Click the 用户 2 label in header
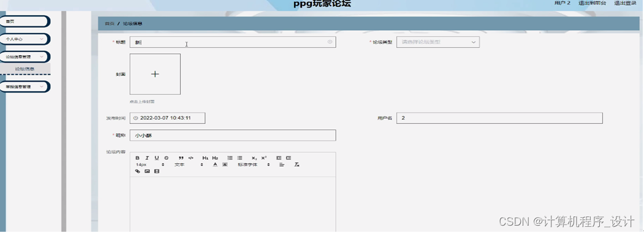The height and width of the screenshot is (233, 644). click(x=563, y=3)
